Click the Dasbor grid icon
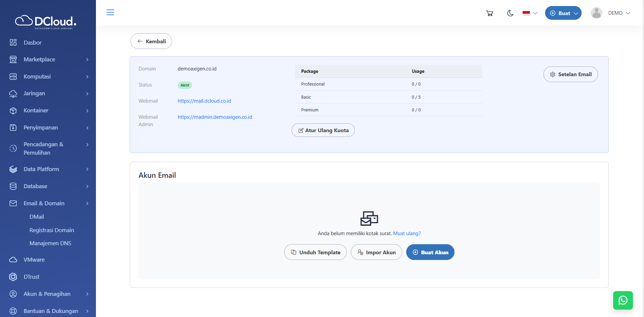Viewport: 644px width, 317px height. pyautogui.click(x=13, y=43)
